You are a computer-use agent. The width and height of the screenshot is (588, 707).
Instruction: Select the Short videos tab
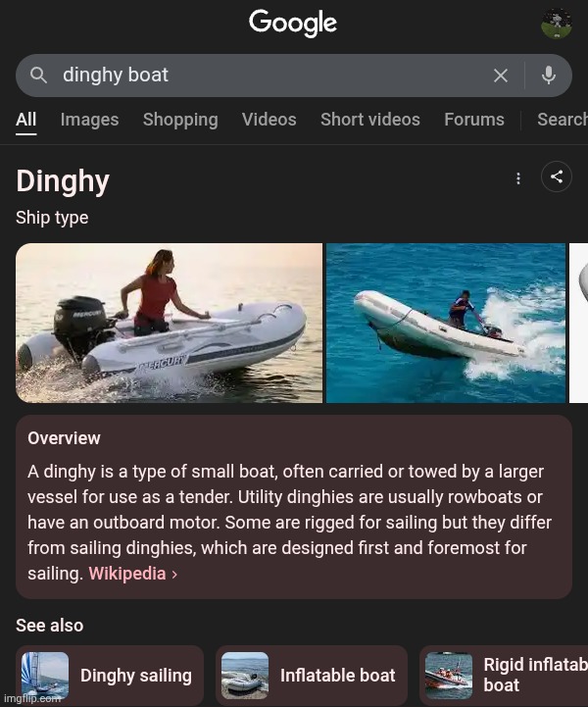(369, 120)
